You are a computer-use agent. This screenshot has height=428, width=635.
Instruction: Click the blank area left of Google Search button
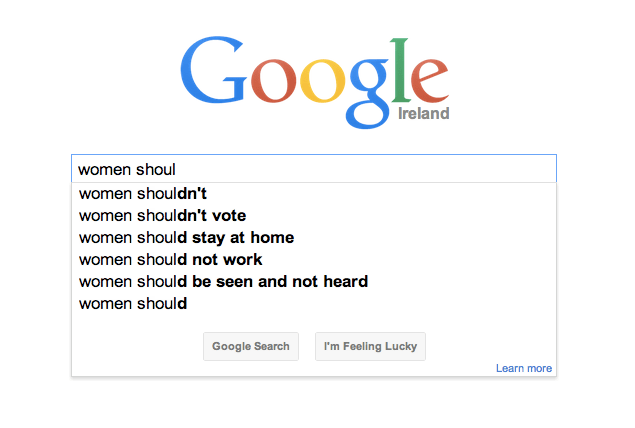(140, 347)
